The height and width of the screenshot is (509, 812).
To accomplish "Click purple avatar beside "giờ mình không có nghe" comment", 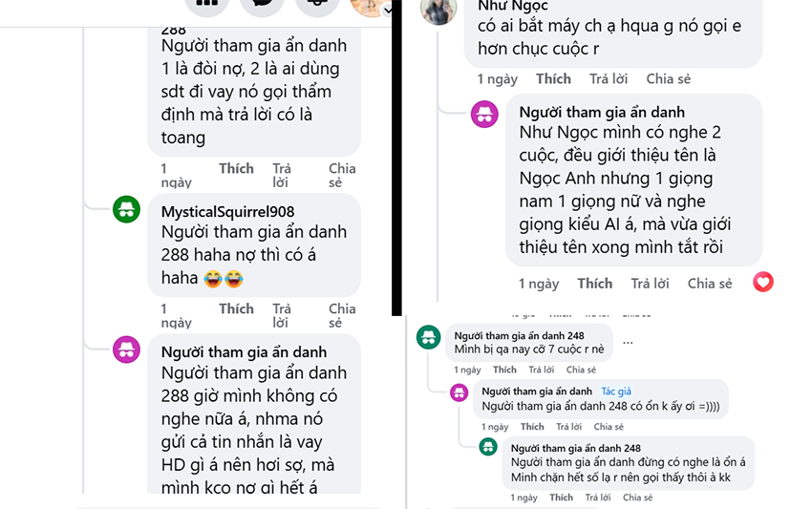I will click(x=127, y=350).
